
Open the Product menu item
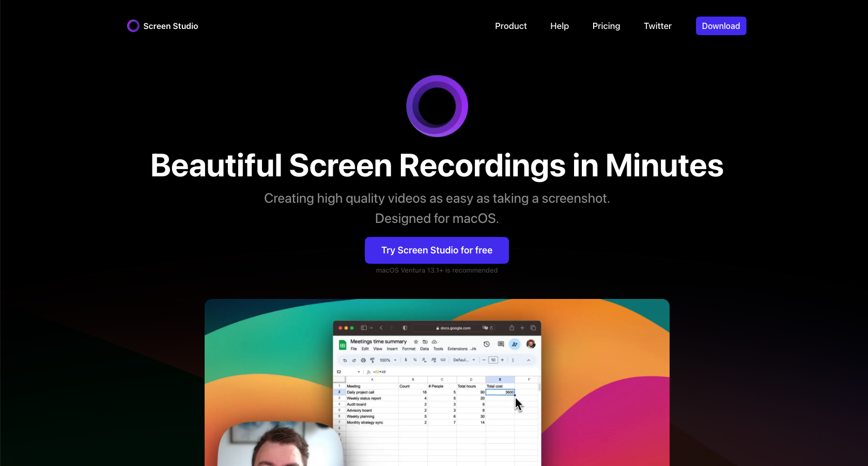(510, 26)
